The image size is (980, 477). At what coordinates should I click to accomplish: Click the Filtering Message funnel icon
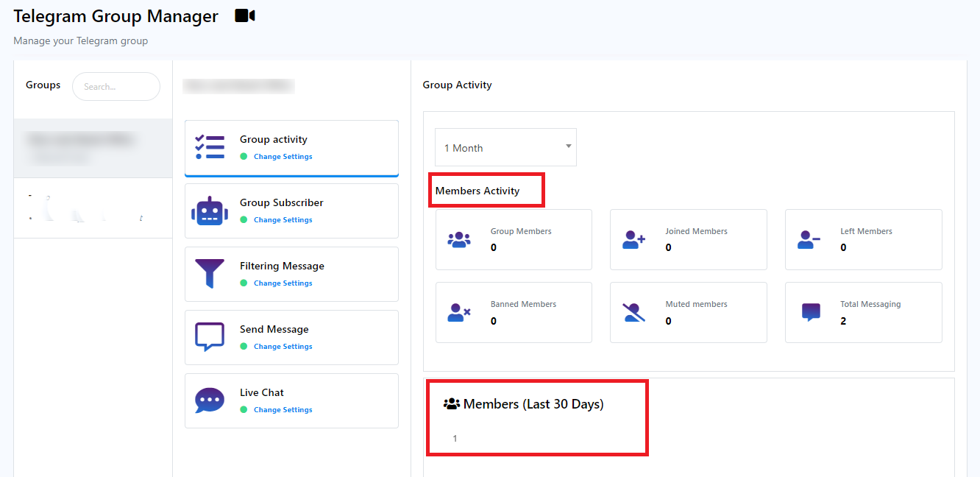coord(210,274)
